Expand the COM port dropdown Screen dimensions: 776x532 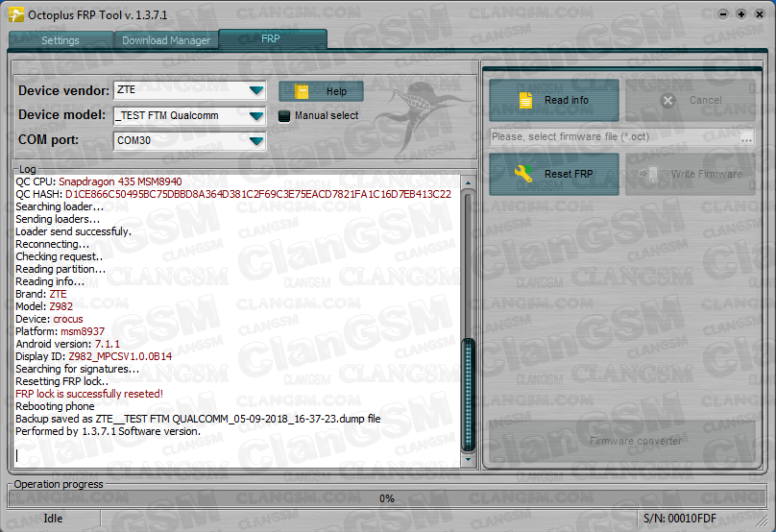[255, 141]
